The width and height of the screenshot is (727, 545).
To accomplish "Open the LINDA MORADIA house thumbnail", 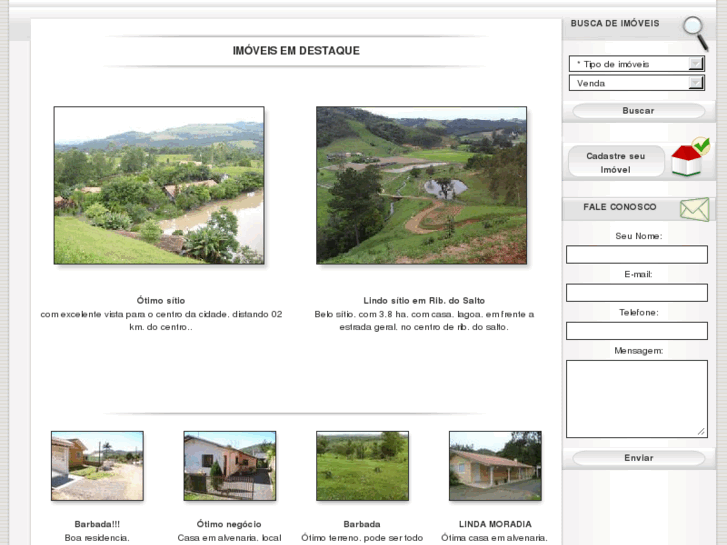I will pos(495,466).
